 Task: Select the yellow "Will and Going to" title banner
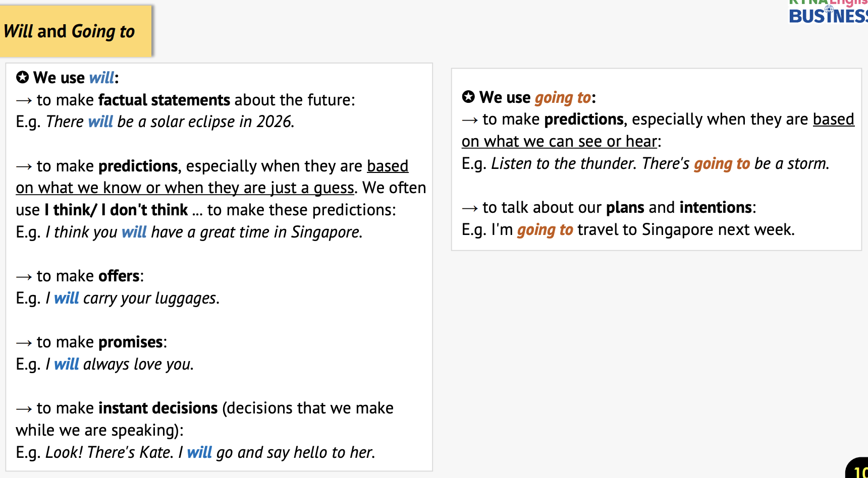(75, 31)
